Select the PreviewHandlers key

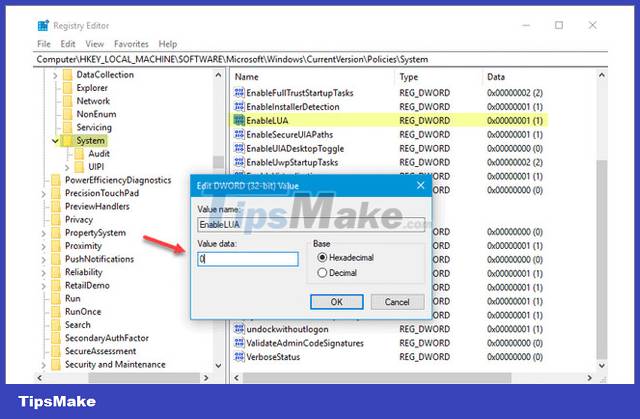[x=97, y=206]
